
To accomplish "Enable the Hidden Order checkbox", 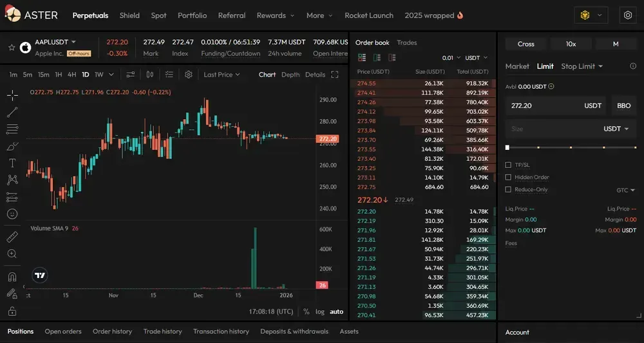I will (508, 177).
